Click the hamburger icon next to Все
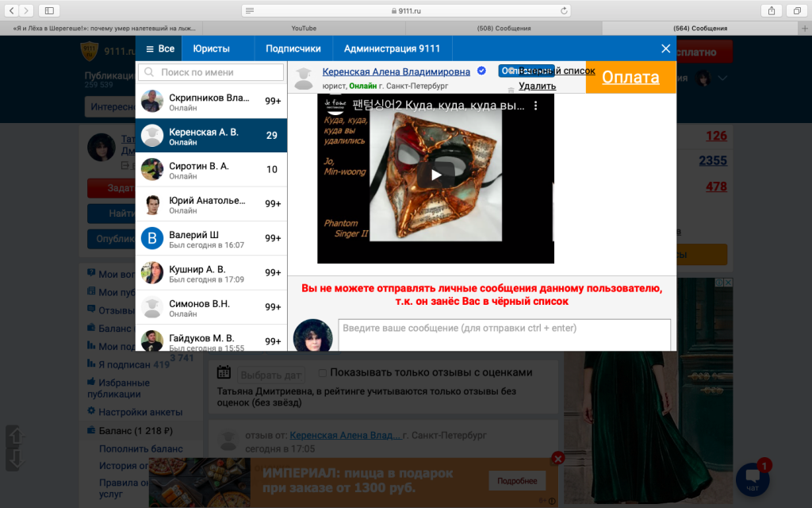The height and width of the screenshot is (508, 812). click(x=149, y=48)
